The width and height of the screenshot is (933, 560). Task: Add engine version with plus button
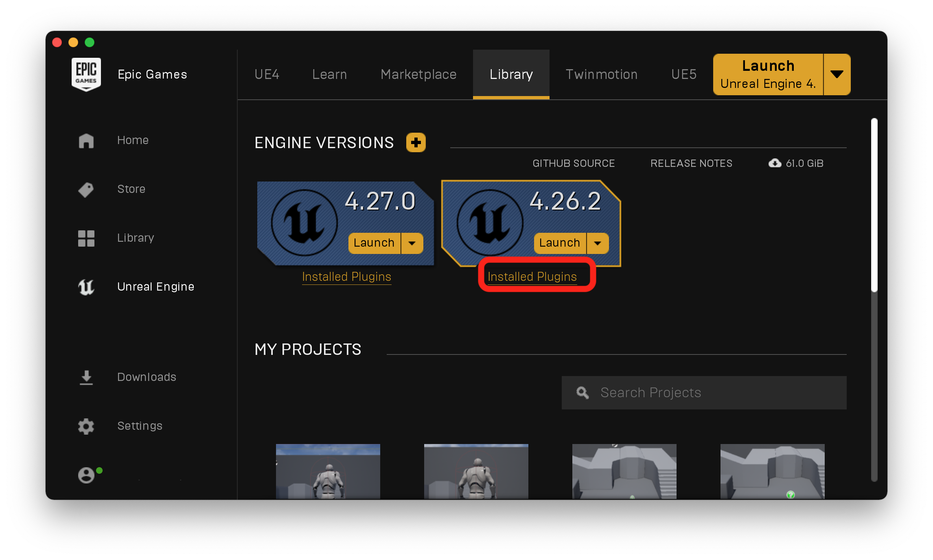click(x=416, y=142)
